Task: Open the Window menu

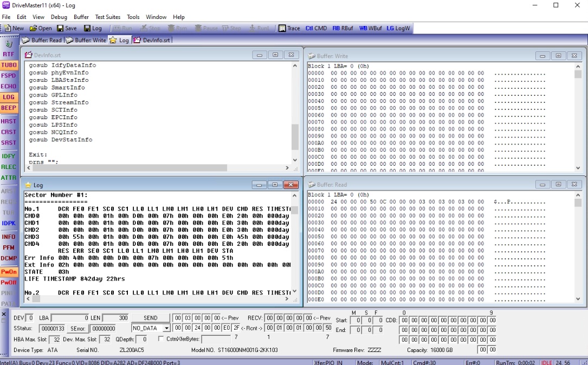Action: coord(156,17)
